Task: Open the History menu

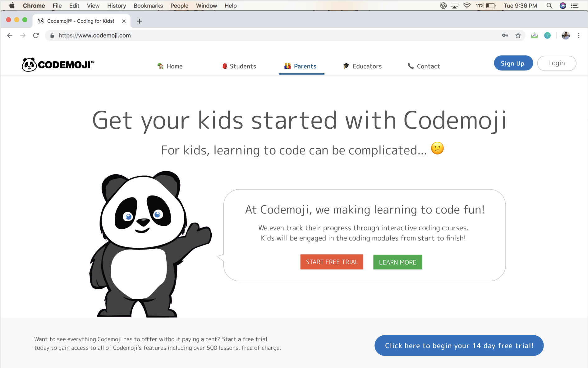Action: click(116, 5)
